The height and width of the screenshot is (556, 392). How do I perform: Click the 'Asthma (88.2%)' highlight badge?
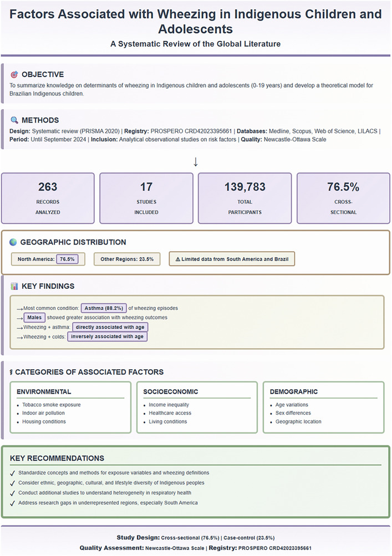[104, 308]
